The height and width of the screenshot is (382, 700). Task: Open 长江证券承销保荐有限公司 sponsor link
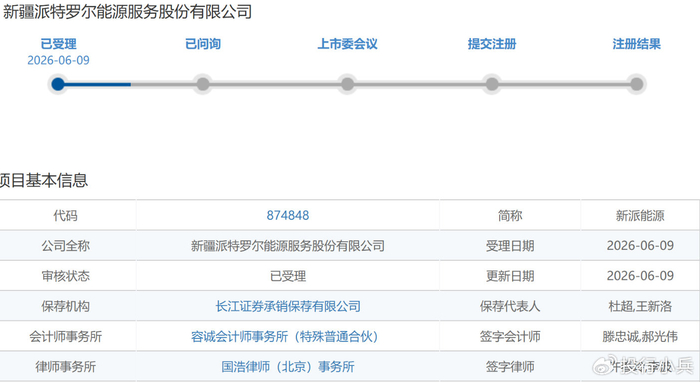288,306
